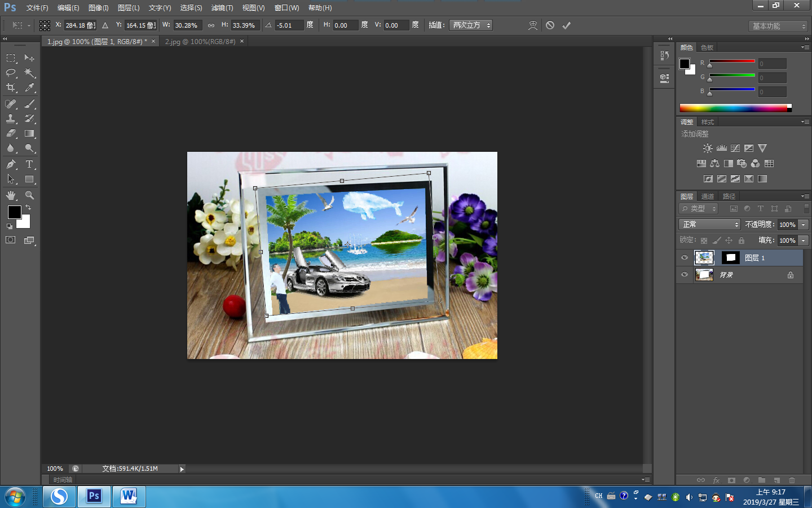
Task: Toggle Quick Mask mode
Action: 11,240
